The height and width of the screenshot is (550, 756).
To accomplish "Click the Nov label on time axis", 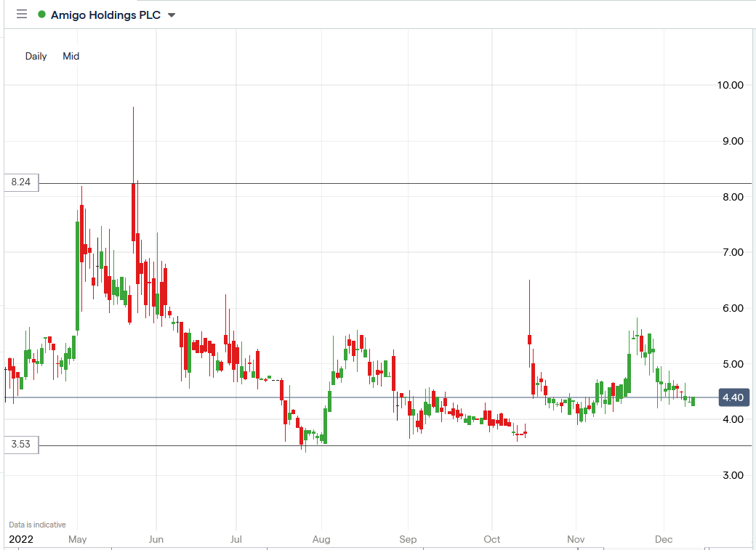I will pos(576,539).
